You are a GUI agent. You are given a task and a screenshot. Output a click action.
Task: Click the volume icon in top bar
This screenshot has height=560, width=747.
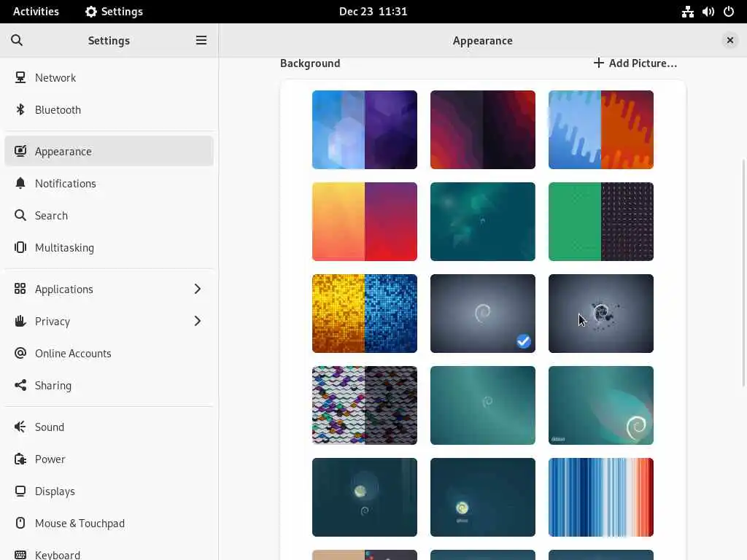pyautogui.click(x=708, y=12)
